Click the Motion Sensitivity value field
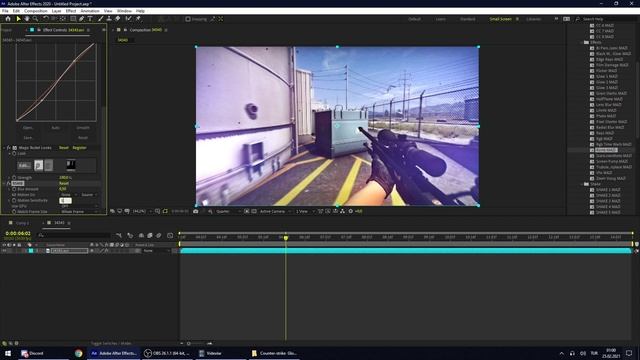The height and width of the screenshot is (360, 640). (x=65, y=200)
